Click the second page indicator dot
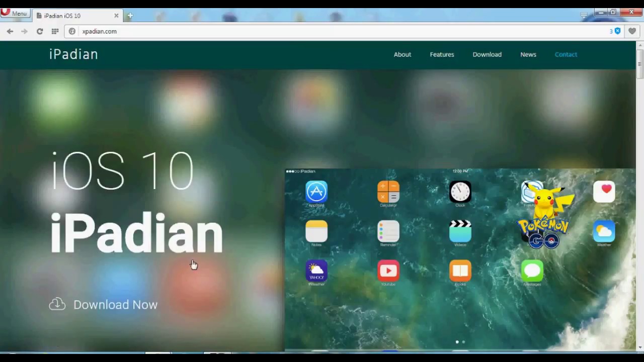The height and width of the screenshot is (362, 644). click(463, 342)
